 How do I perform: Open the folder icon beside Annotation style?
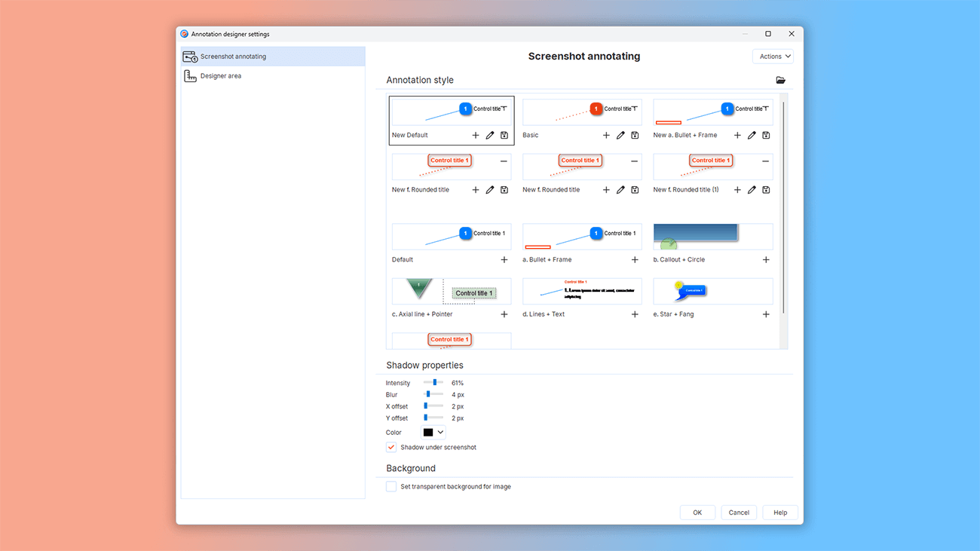[780, 80]
